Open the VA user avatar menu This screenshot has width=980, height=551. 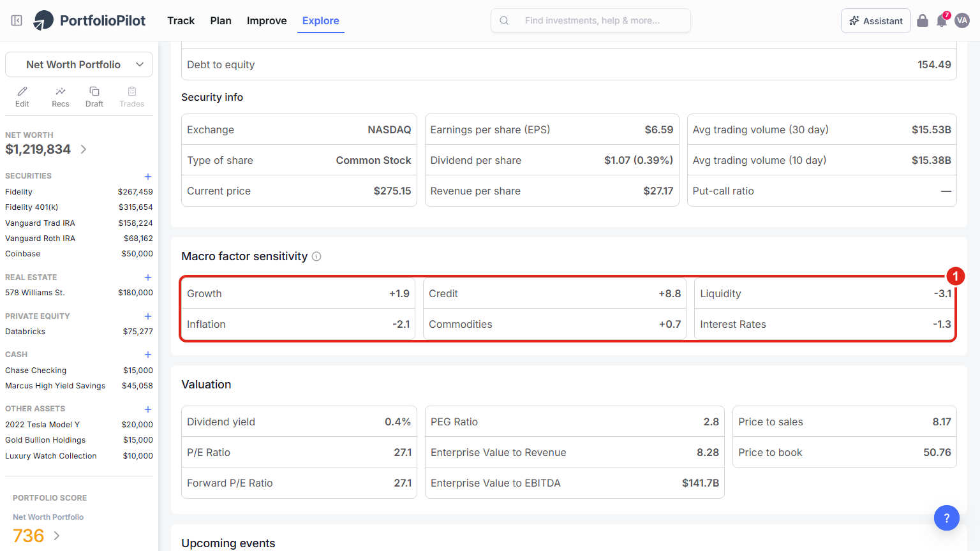coord(962,20)
